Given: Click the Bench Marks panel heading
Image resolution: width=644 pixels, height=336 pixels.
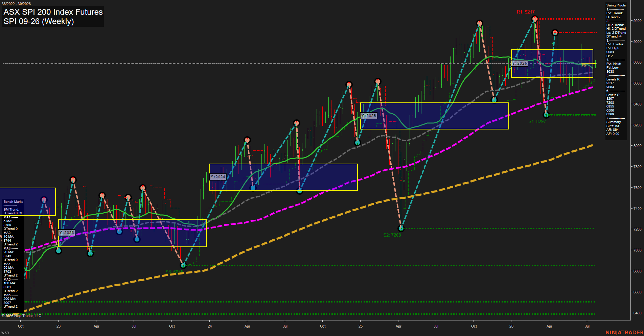Looking at the screenshot, I should point(13,202).
